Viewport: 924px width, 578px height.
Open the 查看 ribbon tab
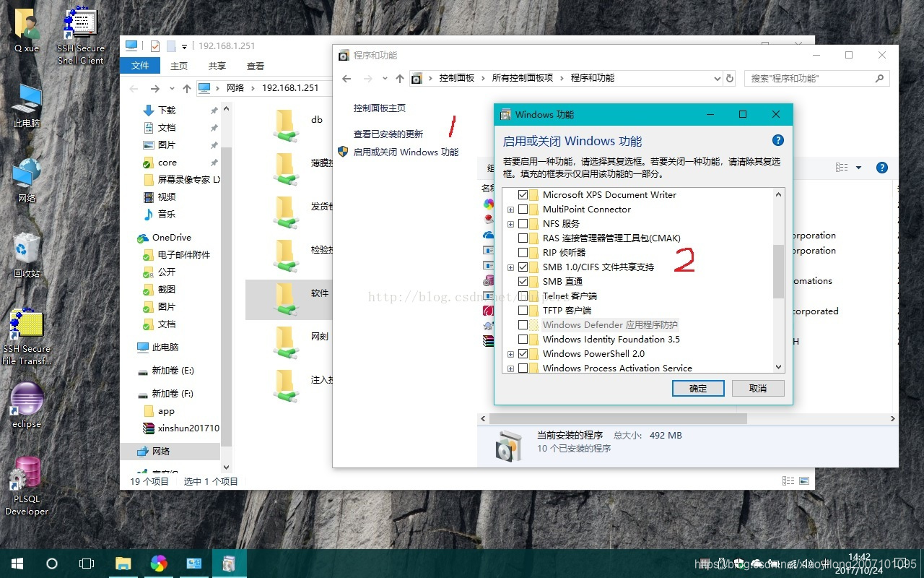pos(256,66)
